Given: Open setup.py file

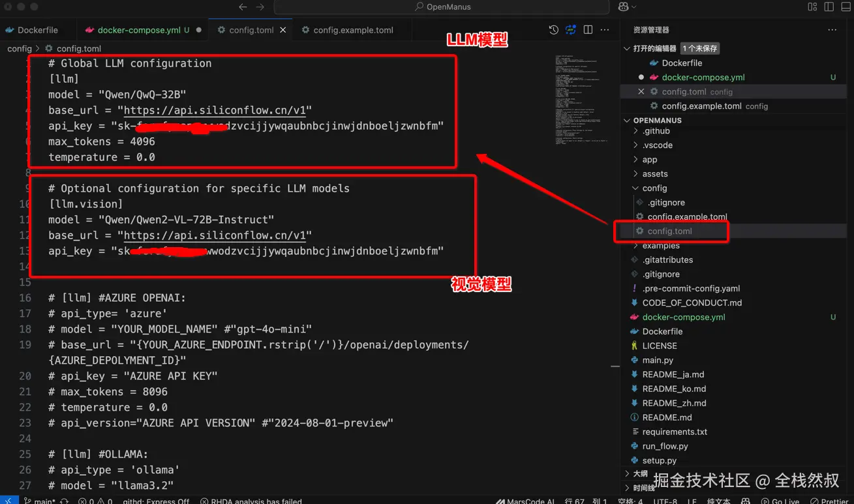Looking at the screenshot, I should 659,461.
